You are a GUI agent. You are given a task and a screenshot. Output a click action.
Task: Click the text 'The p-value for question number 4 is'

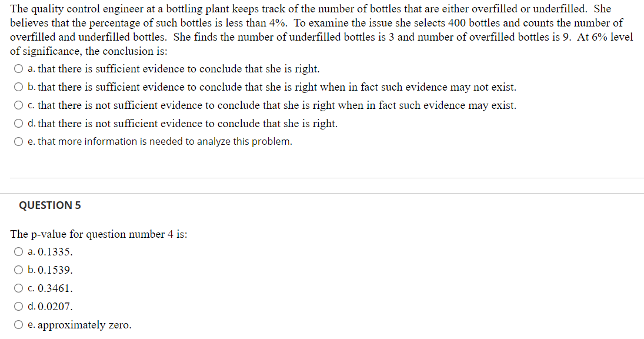99,234
